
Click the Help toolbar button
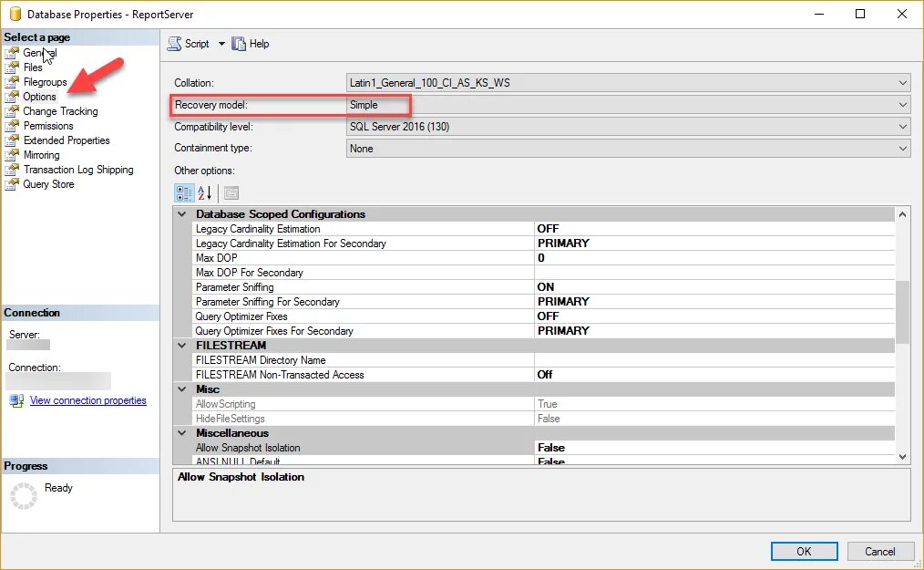(251, 44)
